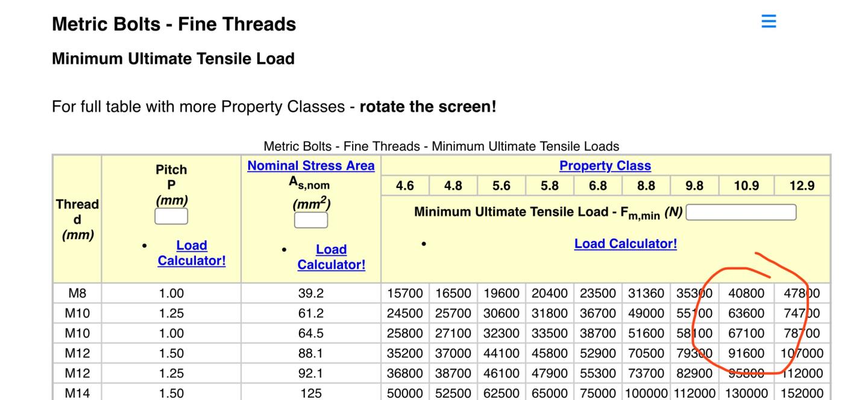The width and height of the screenshot is (868, 400).
Task: Select the 10.9 property class column header
Action: click(x=746, y=186)
